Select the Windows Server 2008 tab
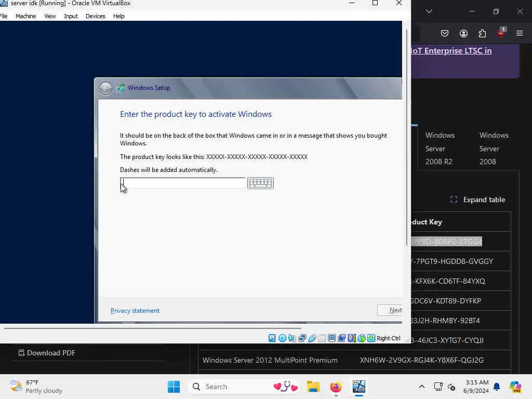 pyautogui.click(x=494, y=148)
